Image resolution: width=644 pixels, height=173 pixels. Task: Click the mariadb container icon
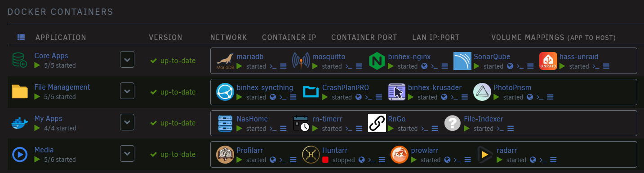(x=225, y=61)
